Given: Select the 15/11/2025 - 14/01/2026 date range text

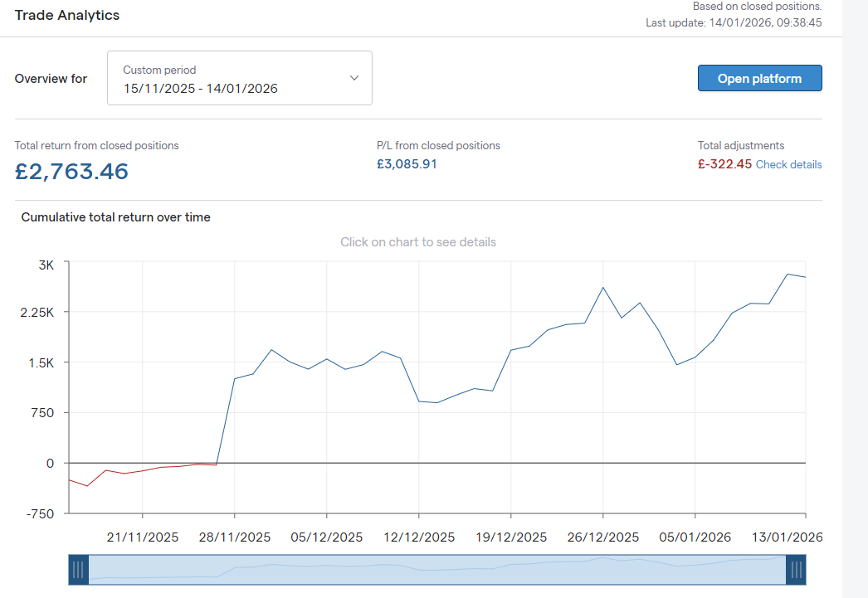Looking at the screenshot, I should coord(200,88).
